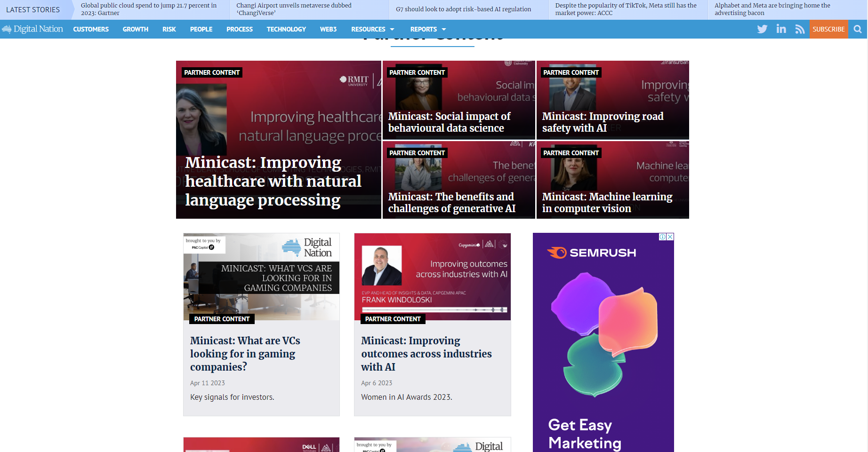Open Minicast: Benefits and challenges of generative AI

[x=459, y=180]
